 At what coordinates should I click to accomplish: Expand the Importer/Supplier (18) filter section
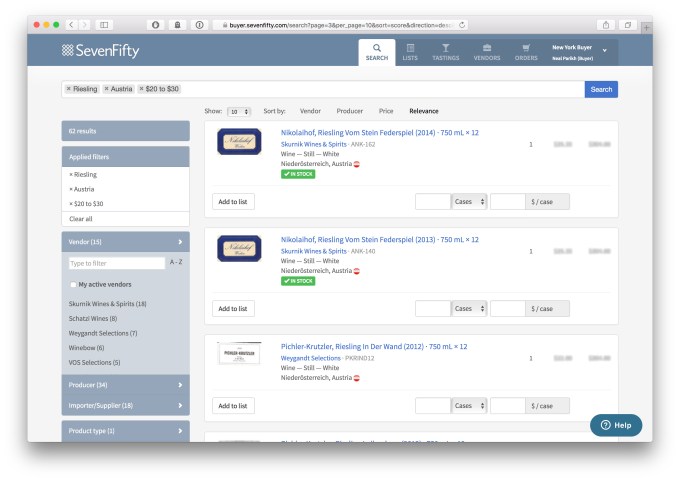pos(125,405)
